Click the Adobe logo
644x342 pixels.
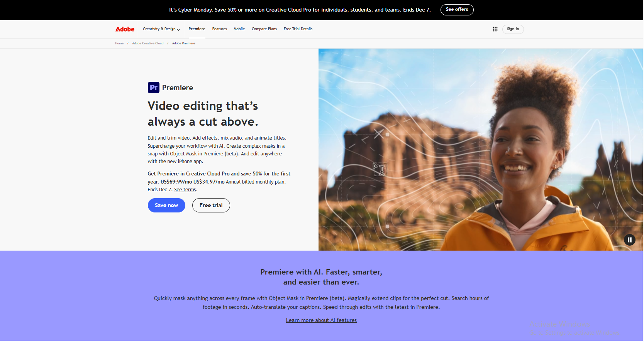(125, 29)
